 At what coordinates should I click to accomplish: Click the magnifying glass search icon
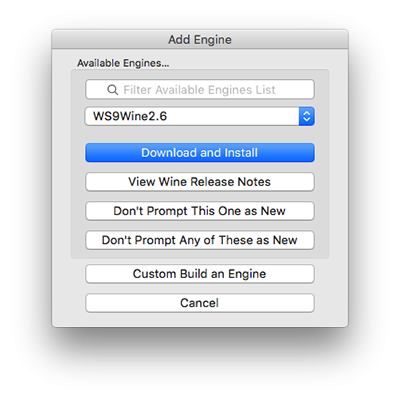pyautogui.click(x=113, y=90)
